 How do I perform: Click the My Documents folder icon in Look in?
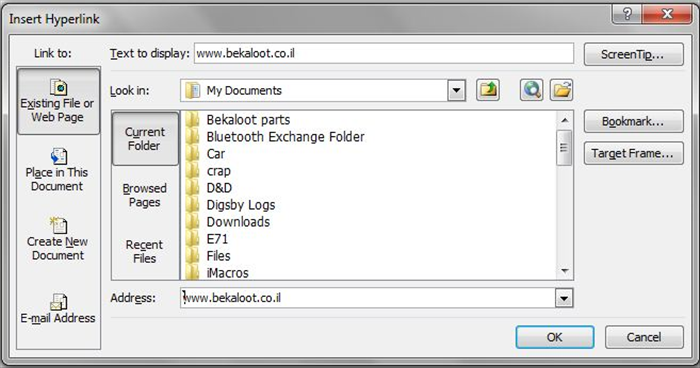(x=192, y=91)
